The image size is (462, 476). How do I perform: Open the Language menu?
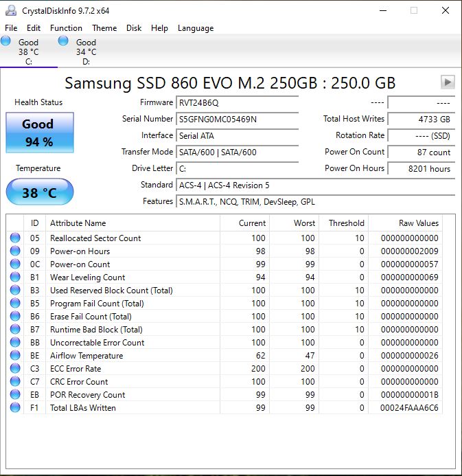(x=196, y=28)
